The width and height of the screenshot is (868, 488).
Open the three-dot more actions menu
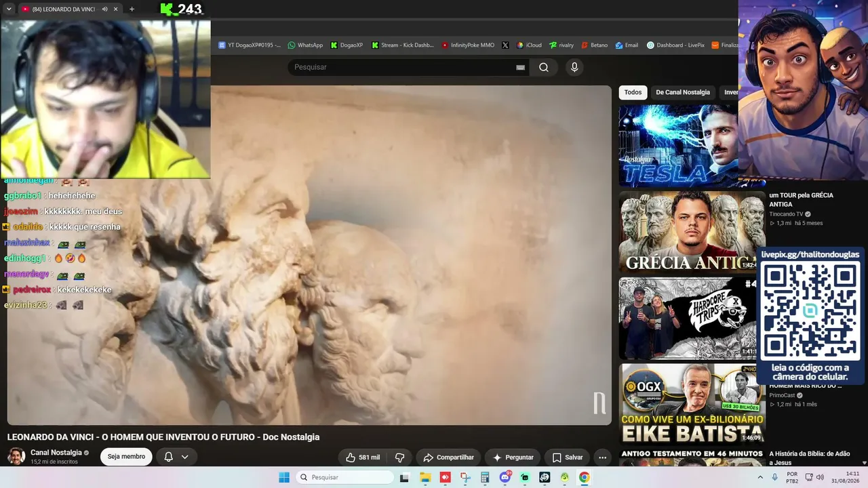point(602,457)
